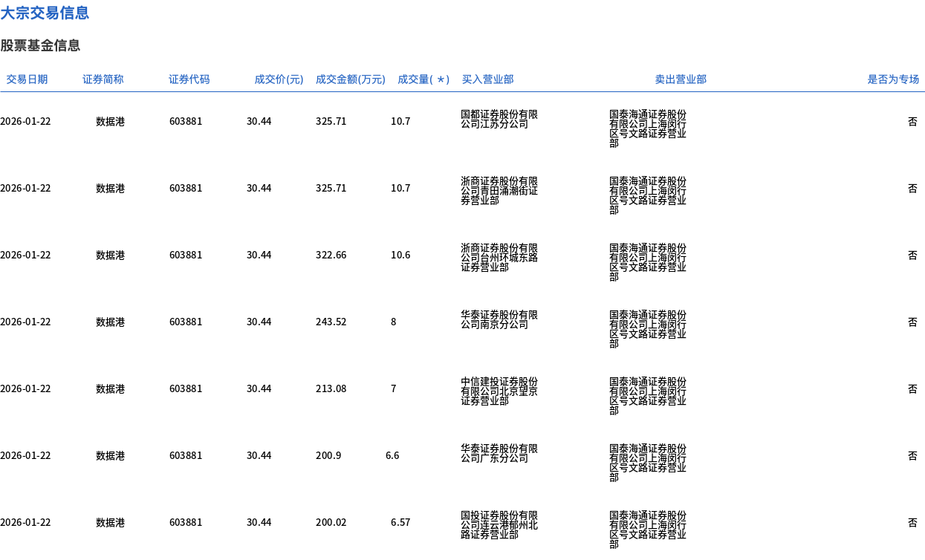
Task: Select buyer 浙商证券青田涌潮街证券营业部
Action: click(x=499, y=191)
